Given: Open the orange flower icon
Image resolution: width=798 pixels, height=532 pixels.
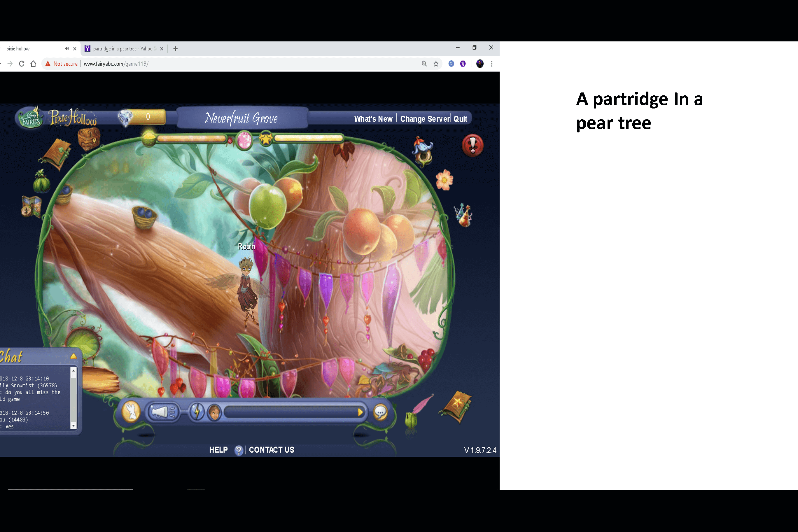Looking at the screenshot, I should pos(444,180).
